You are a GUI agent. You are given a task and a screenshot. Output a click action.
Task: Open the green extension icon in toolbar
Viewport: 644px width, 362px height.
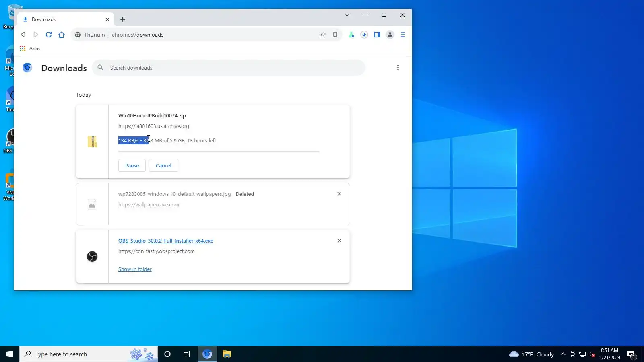pos(351,35)
